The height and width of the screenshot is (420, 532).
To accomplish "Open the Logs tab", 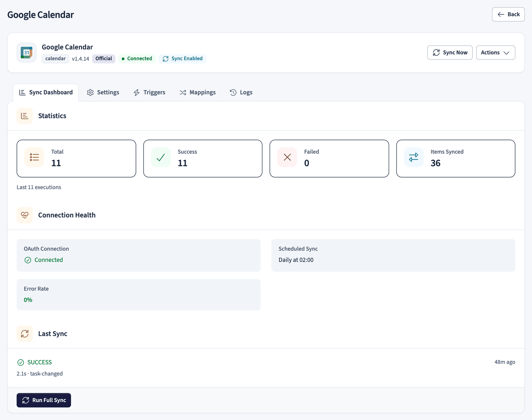I will point(241,92).
